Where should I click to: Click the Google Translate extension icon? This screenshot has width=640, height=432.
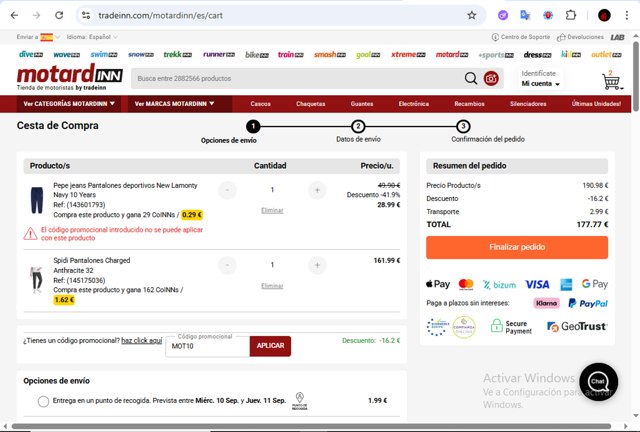pos(525,15)
